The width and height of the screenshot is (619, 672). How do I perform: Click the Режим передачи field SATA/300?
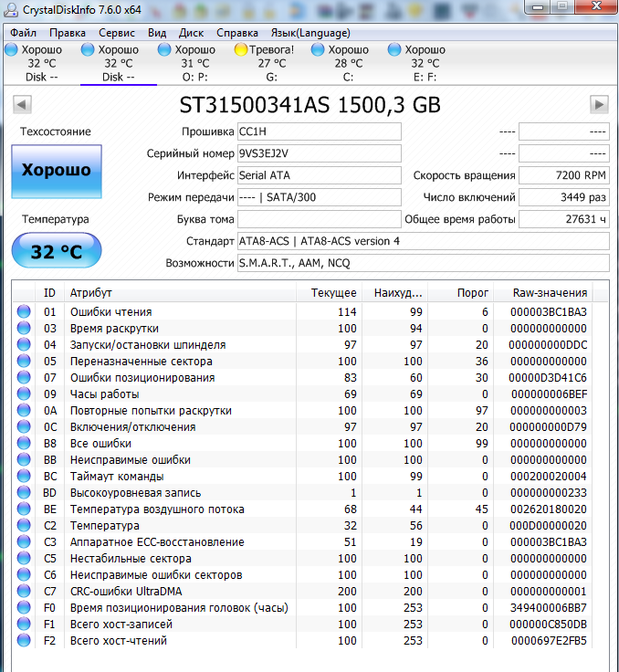click(320, 197)
